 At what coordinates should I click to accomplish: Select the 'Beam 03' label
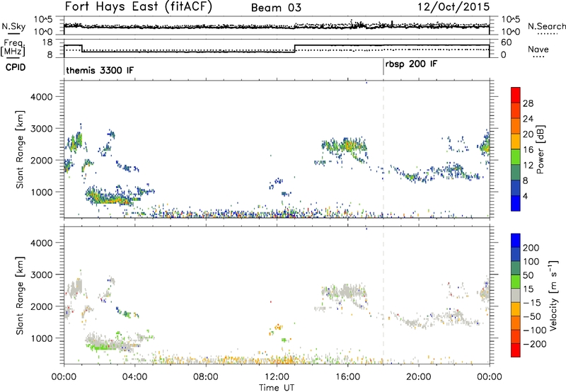276,8
